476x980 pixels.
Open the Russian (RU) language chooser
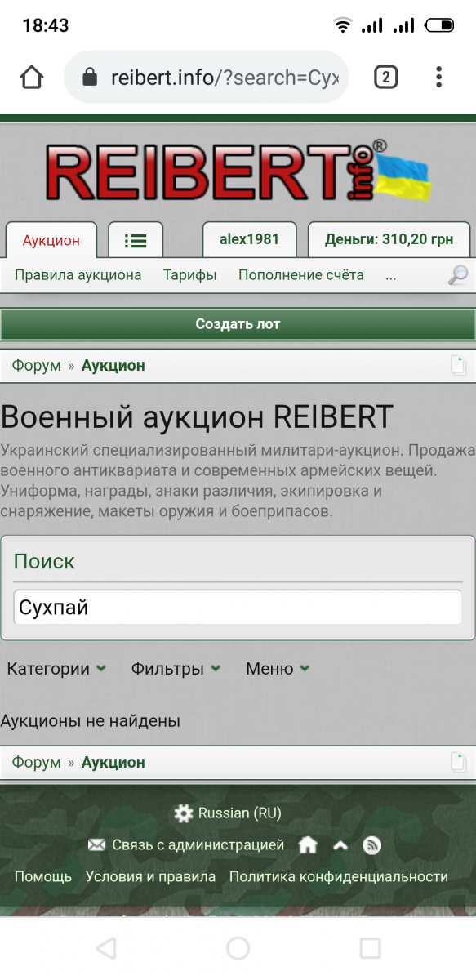(240, 813)
